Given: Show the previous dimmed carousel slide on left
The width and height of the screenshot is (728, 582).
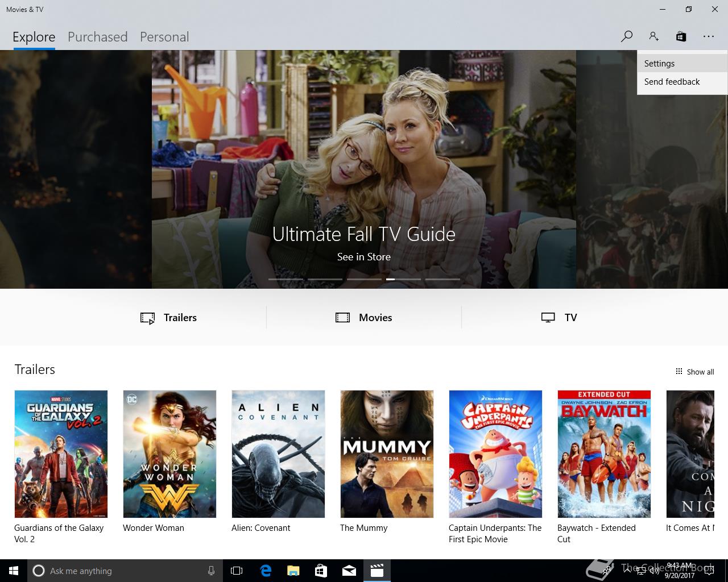Looking at the screenshot, I should (x=76, y=169).
